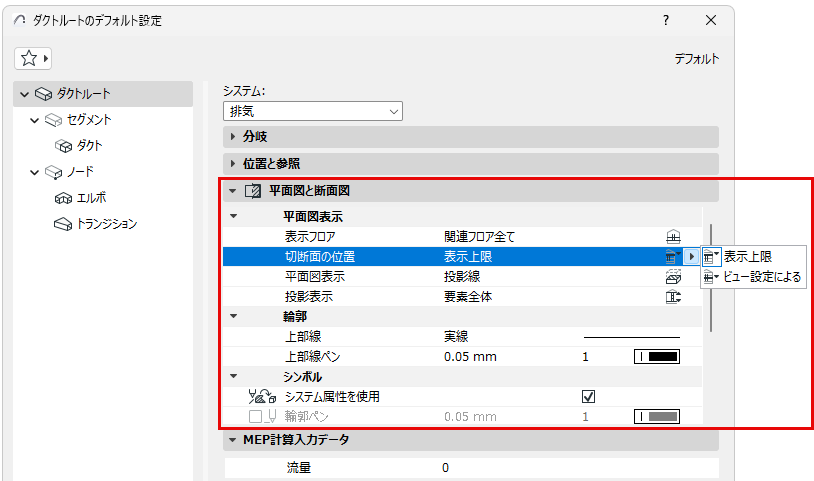Image resolution: width=814 pixels, height=481 pixels.
Task: Select the 上部線 value 実線
Action: [x=456, y=337]
